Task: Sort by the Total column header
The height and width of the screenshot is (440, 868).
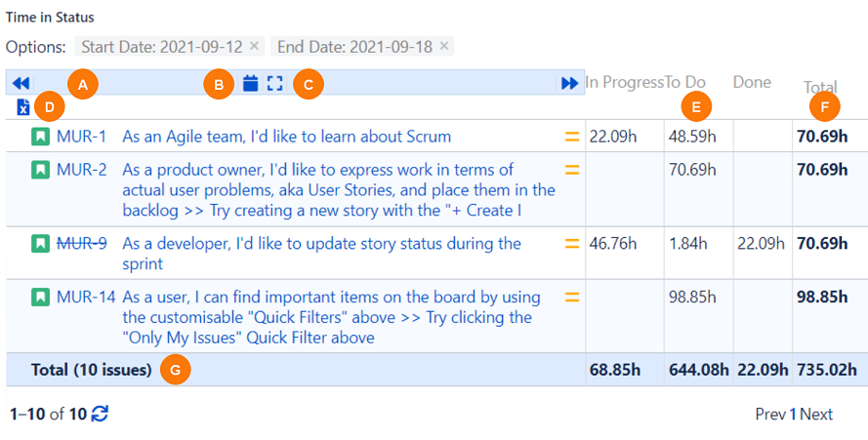Action: click(x=820, y=87)
